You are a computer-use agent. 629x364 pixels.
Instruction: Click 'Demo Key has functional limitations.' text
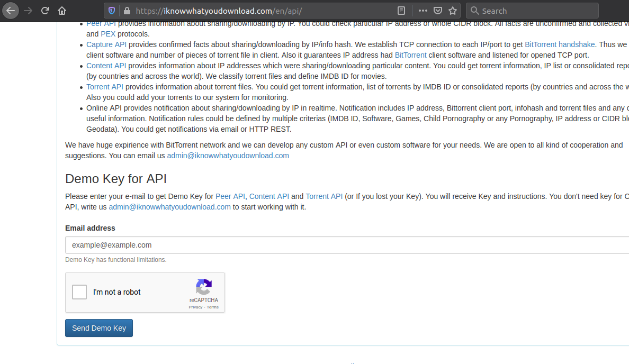click(x=116, y=260)
